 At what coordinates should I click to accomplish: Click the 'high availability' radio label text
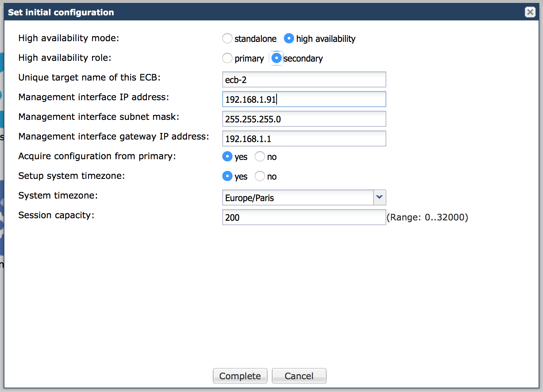point(325,39)
